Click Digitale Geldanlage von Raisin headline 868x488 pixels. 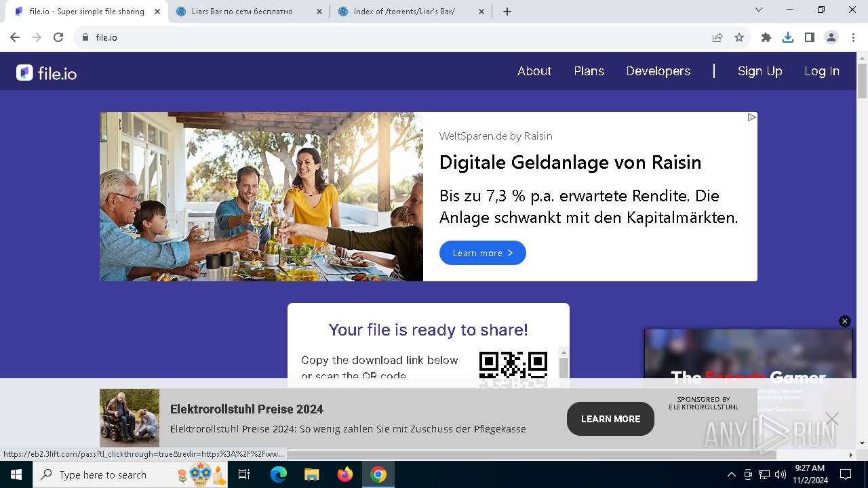(570, 163)
